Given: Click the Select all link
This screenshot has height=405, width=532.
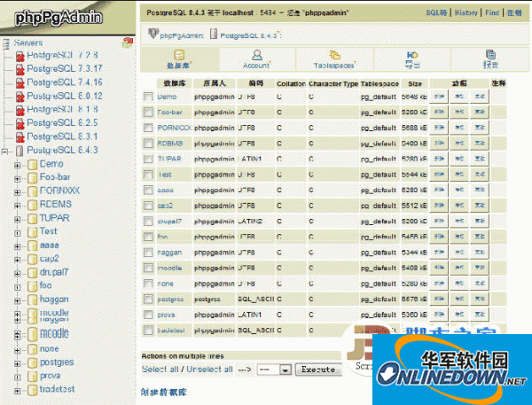Looking at the screenshot, I should (x=160, y=370).
